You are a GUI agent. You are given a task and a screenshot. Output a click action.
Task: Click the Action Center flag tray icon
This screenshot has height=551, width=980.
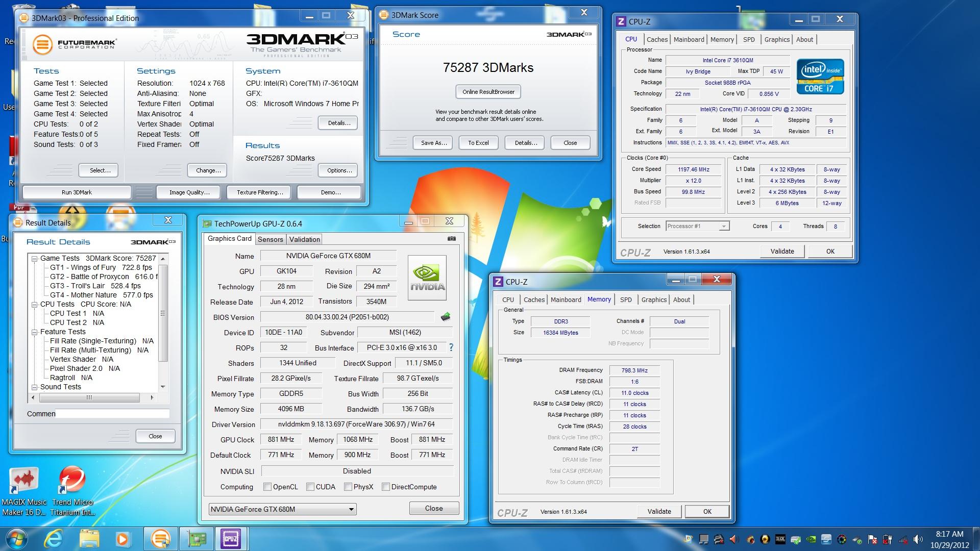click(873, 539)
